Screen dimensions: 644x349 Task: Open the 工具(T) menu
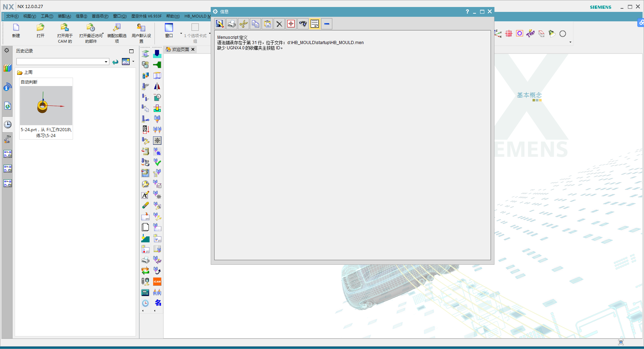pos(47,16)
